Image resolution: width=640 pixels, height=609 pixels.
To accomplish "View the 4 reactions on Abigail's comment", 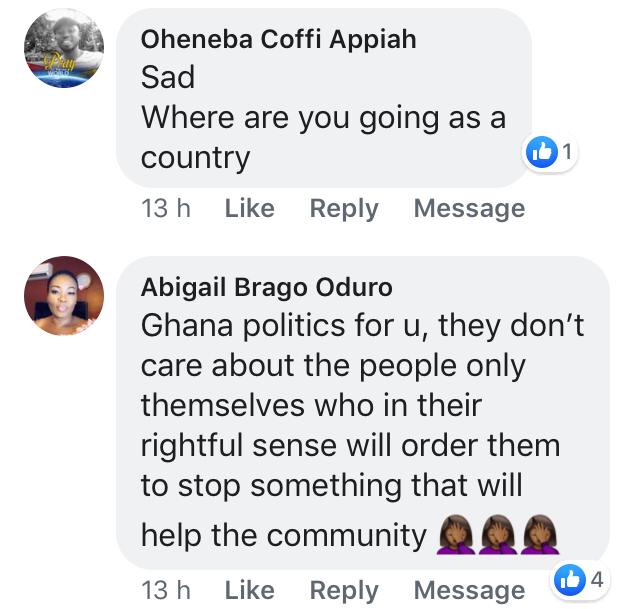I will click(x=597, y=579).
